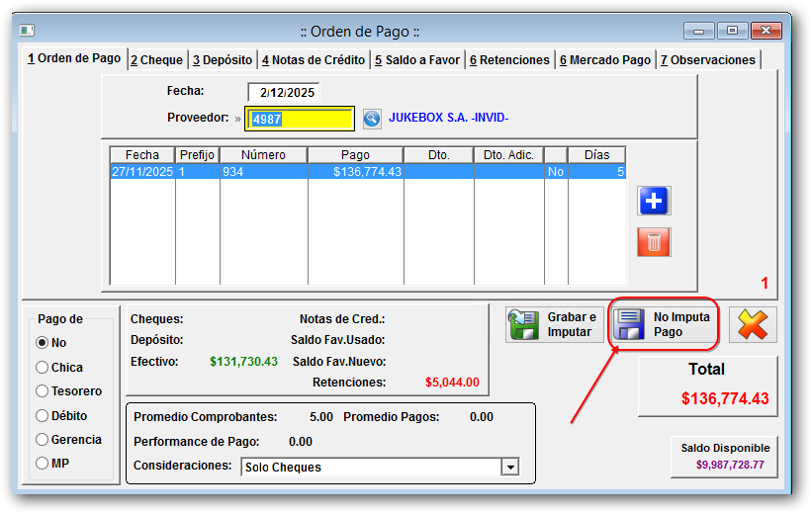Go to the 7 Observaciones tab

(707, 60)
